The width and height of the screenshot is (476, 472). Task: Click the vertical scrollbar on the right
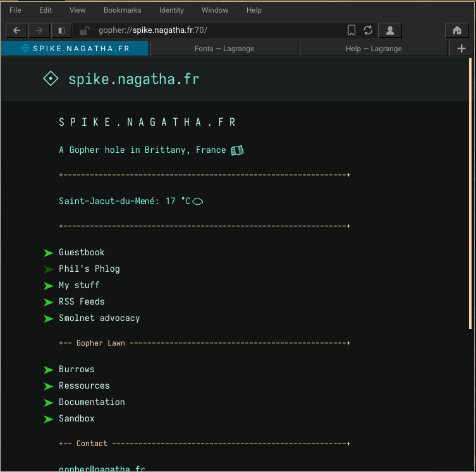click(470, 193)
